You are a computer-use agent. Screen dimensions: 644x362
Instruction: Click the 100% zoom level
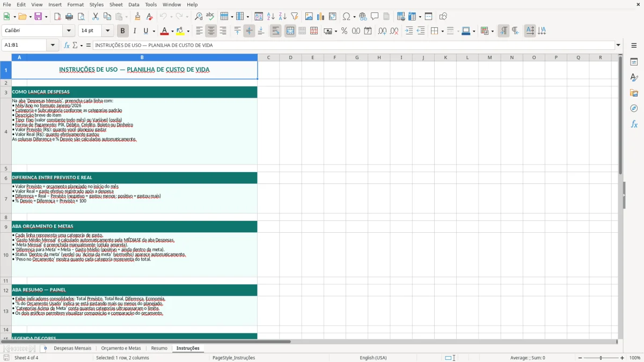635,358
